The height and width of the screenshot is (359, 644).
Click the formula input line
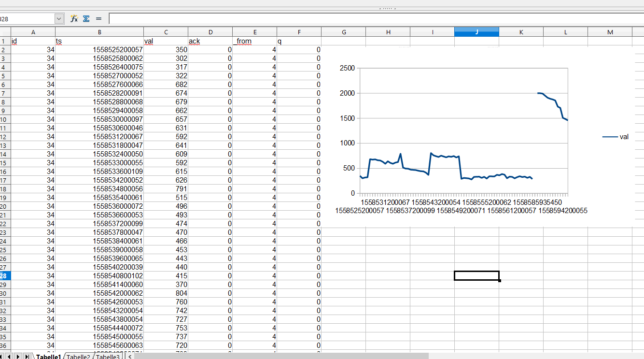click(377, 19)
